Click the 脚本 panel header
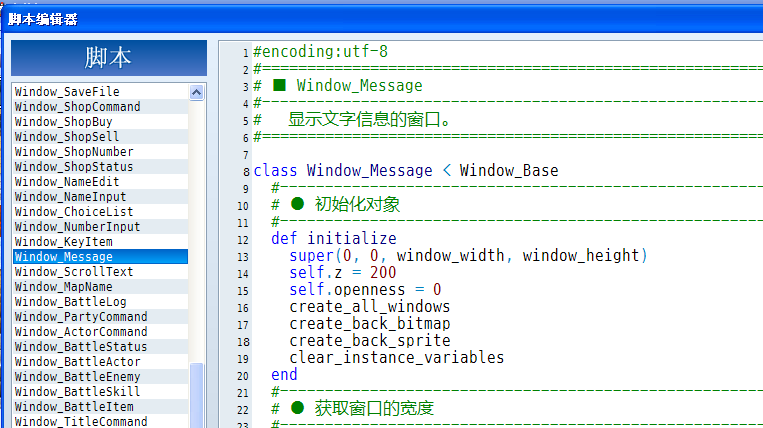763x428 pixels. pyautogui.click(x=109, y=58)
